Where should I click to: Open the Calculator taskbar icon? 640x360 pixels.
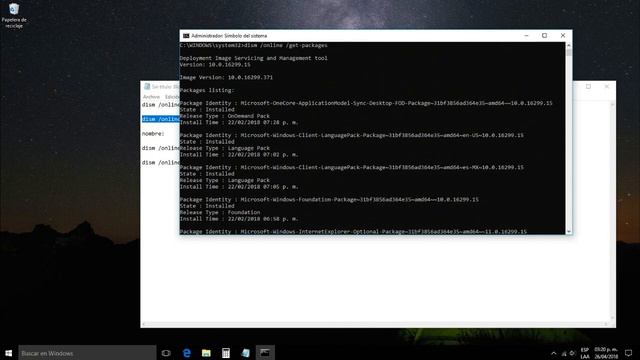tap(226, 353)
